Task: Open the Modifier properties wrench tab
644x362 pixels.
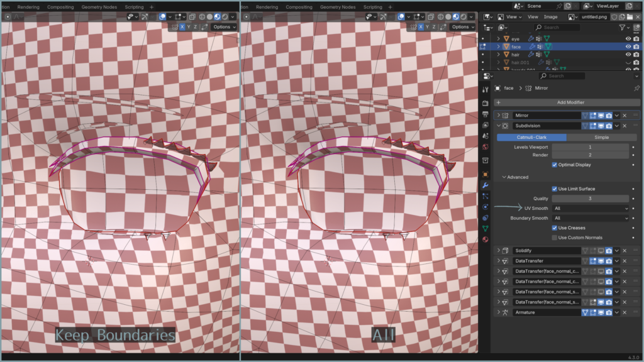Action: (x=486, y=185)
